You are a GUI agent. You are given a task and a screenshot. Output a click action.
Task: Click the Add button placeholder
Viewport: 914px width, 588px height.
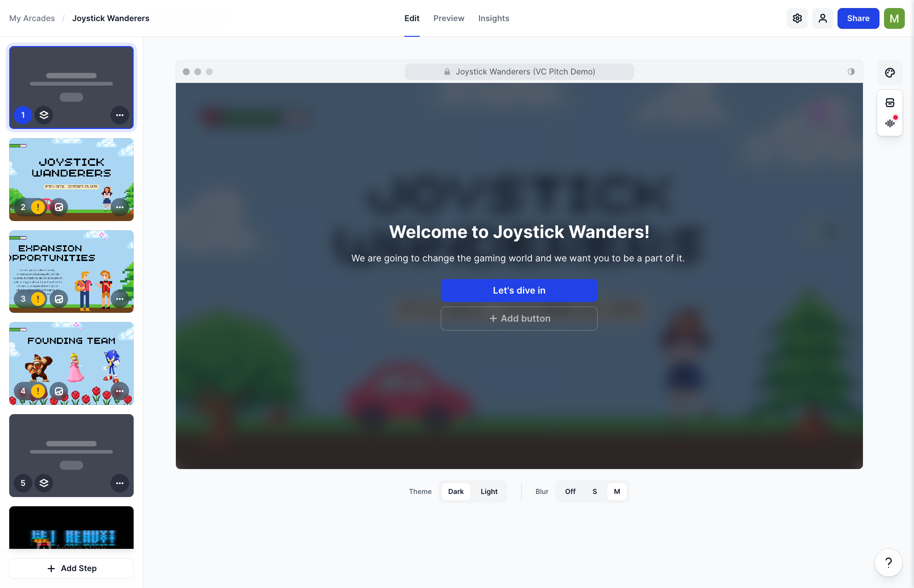tap(518, 318)
